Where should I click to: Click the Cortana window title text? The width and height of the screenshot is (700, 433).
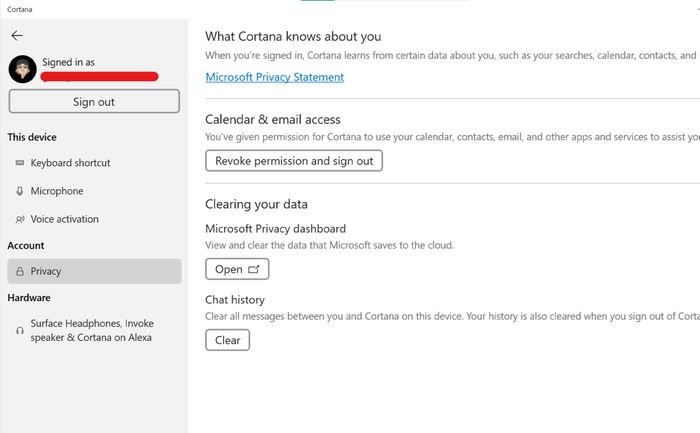(x=22, y=7)
